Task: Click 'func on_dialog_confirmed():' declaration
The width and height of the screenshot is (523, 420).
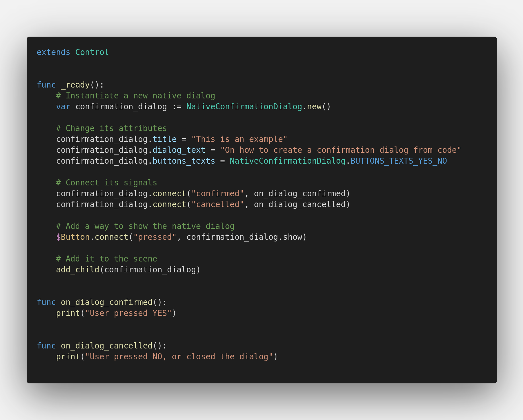Action: tap(102, 302)
